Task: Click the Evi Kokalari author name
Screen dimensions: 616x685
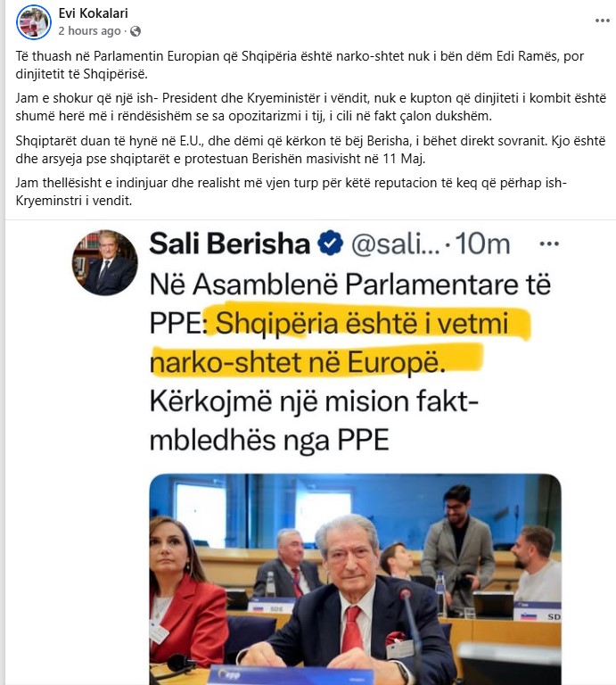Action: coord(93,13)
